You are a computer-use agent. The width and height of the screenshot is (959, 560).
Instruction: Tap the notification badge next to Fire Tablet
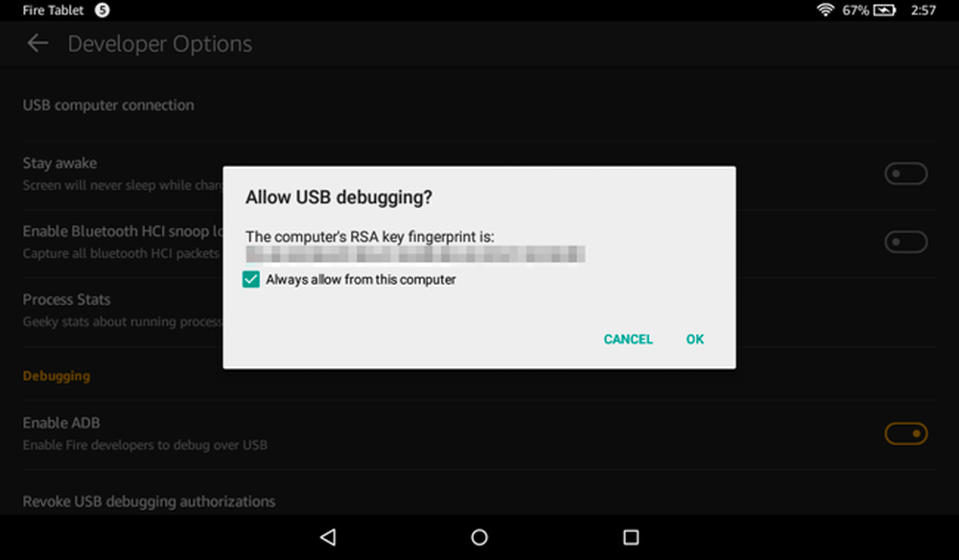[x=103, y=10]
